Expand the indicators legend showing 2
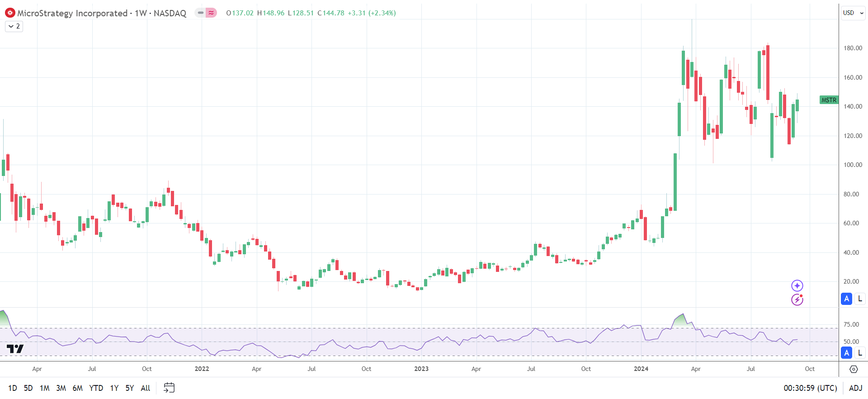Viewport: 868px width, 399px height. pos(14,26)
